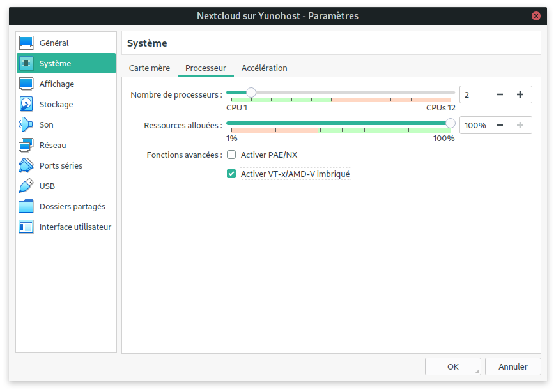Click the Dossiers partagés folder icon

(x=26, y=206)
